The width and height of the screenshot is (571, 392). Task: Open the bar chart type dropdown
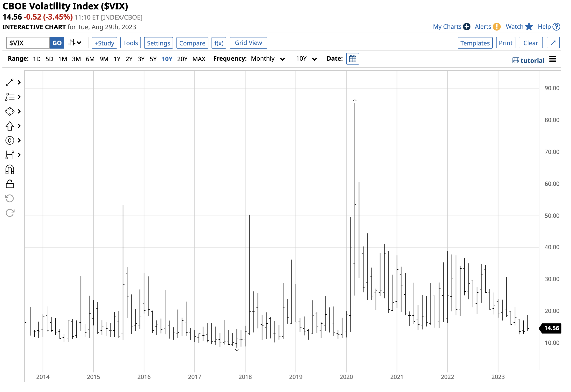75,43
